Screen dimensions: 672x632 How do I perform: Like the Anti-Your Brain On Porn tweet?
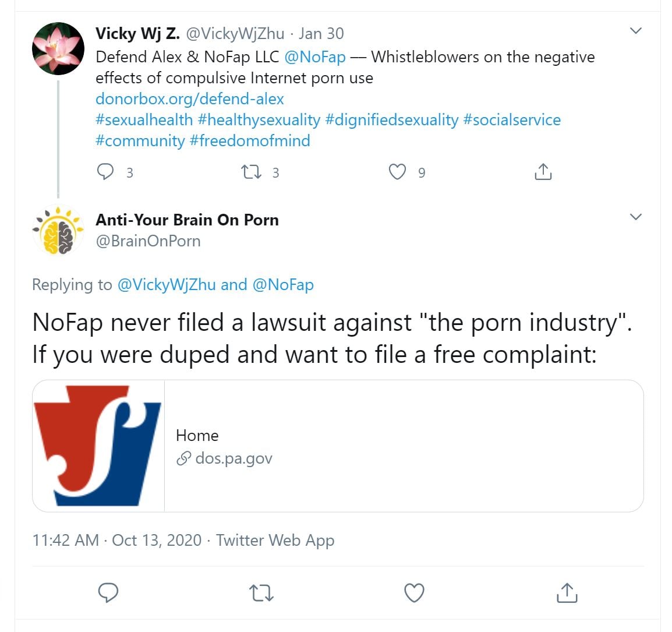414,592
